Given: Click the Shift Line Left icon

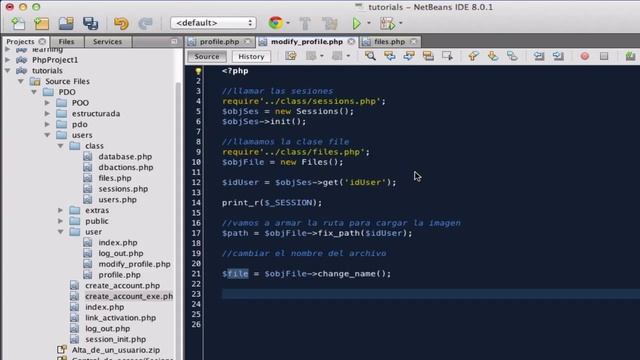Looking at the screenshot, I should coord(539,56).
